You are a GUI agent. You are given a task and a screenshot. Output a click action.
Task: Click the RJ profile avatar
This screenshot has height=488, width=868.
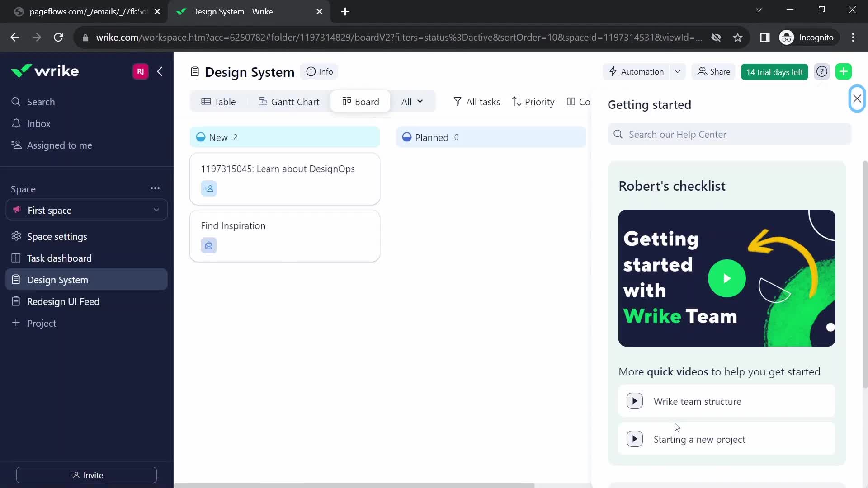coord(140,71)
